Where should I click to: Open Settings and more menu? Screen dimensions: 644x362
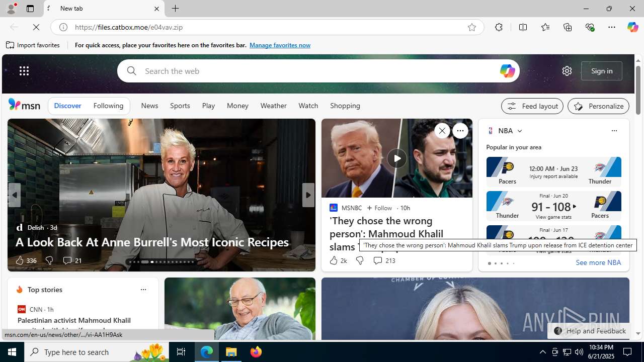pyautogui.click(x=612, y=27)
